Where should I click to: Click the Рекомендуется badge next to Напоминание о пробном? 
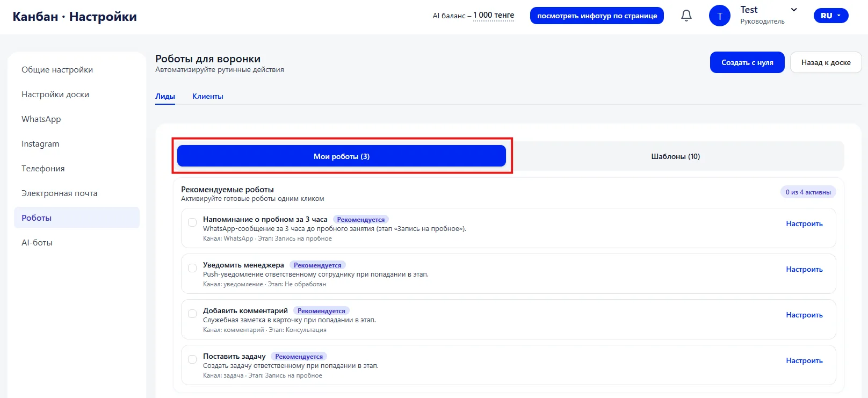coord(360,220)
